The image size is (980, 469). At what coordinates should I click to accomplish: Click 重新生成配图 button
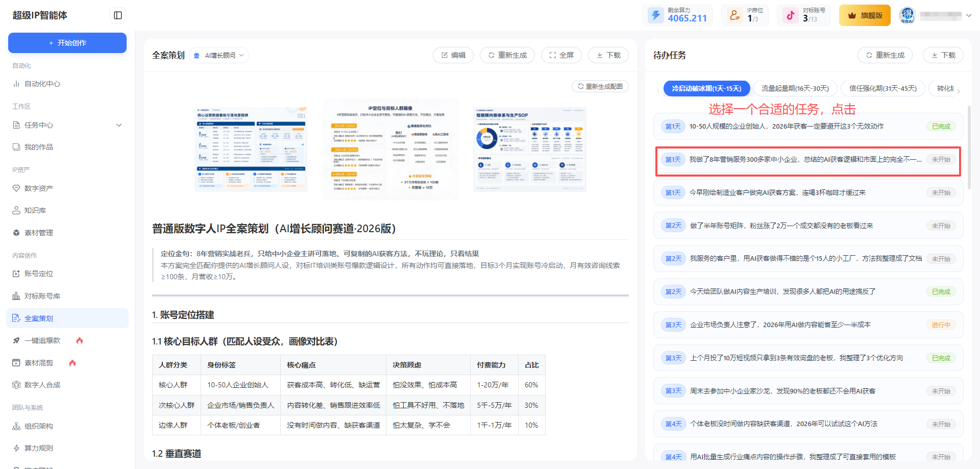[x=600, y=86]
